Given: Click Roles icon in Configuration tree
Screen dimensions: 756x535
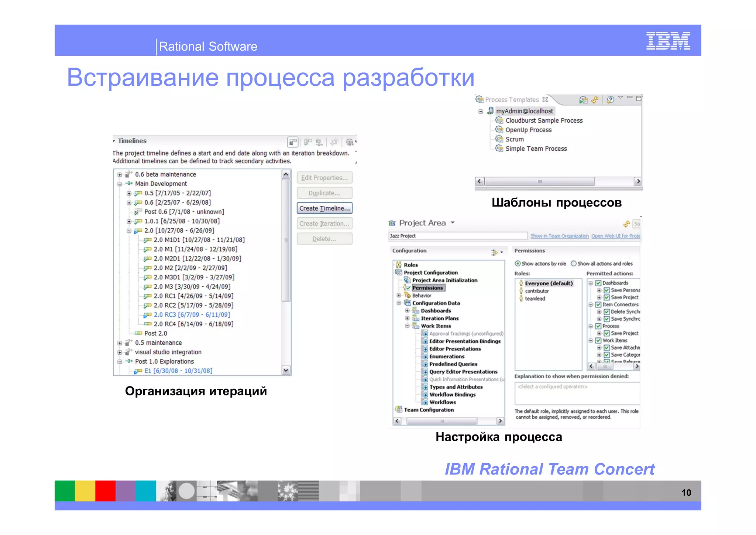Looking at the screenshot, I should 399,265.
